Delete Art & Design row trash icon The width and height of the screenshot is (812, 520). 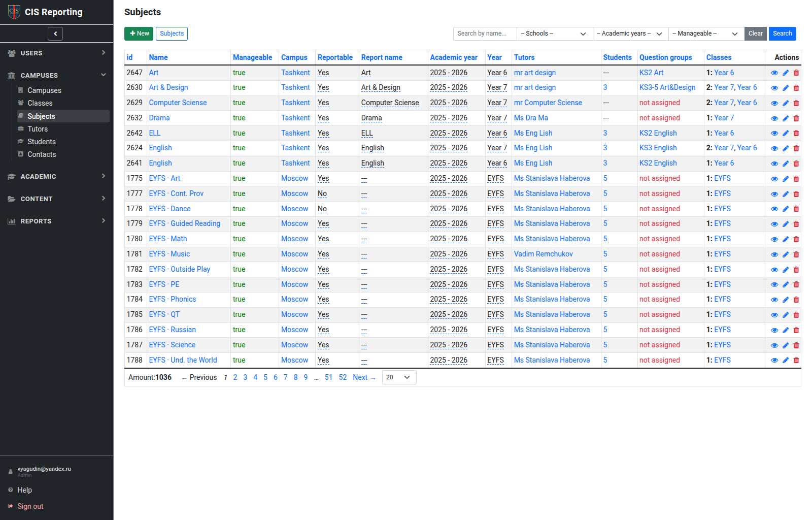(796, 88)
